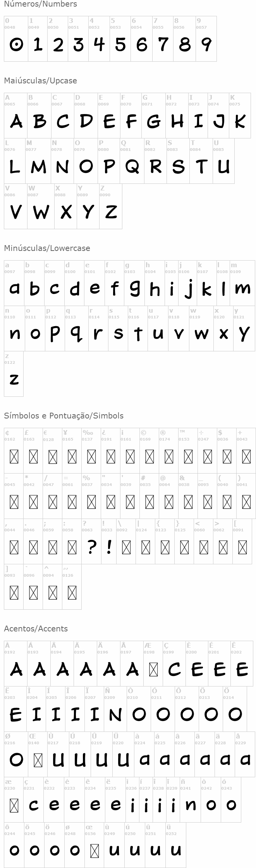Select the uppercase W glyph cell

41,206
